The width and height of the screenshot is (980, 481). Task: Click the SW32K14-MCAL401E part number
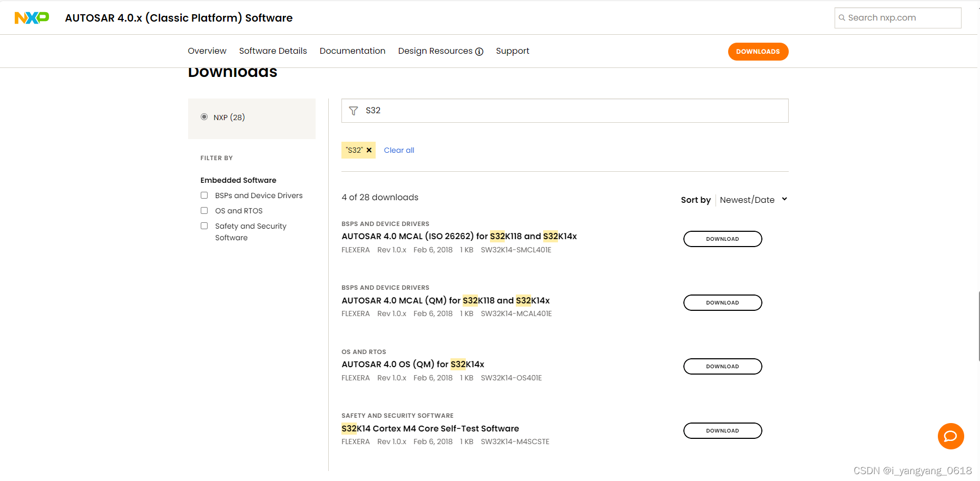(516, 313)
